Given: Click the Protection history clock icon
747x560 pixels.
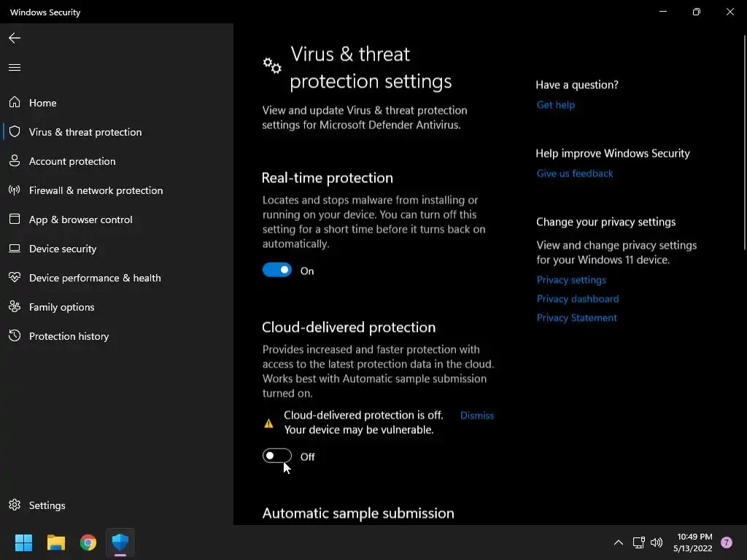Looking at the screenshot, I should pos(15,336).
